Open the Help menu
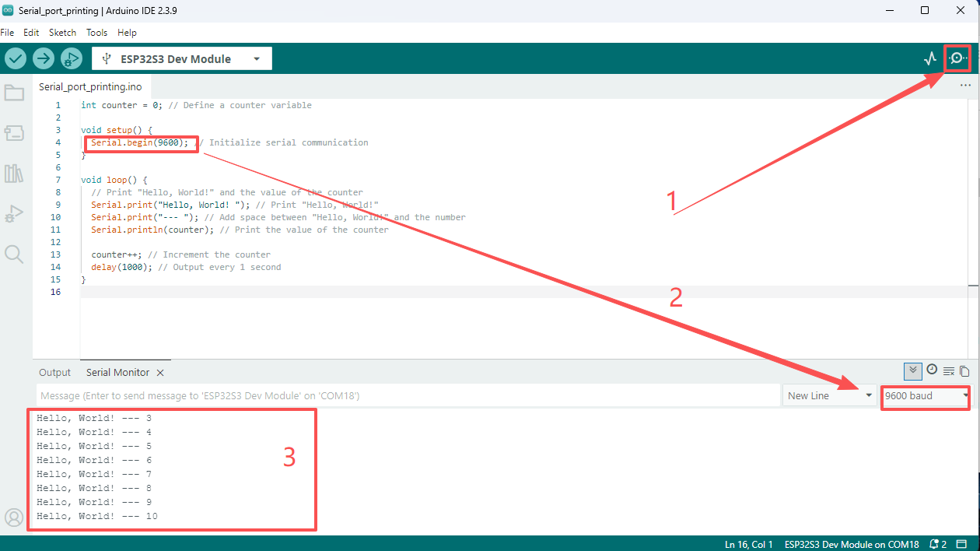The width and height of the screenshot is (980, 551). pos(127,33)
